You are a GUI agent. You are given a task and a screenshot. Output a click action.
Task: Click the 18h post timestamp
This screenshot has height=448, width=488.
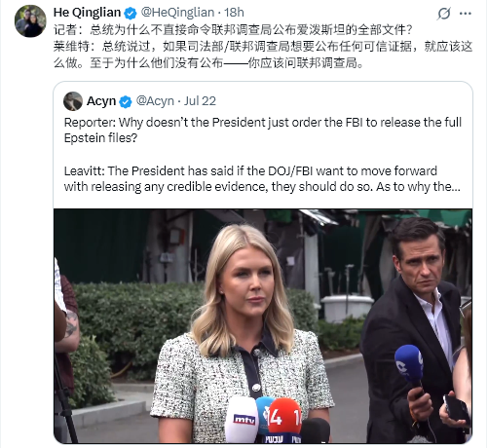[234, 13]
